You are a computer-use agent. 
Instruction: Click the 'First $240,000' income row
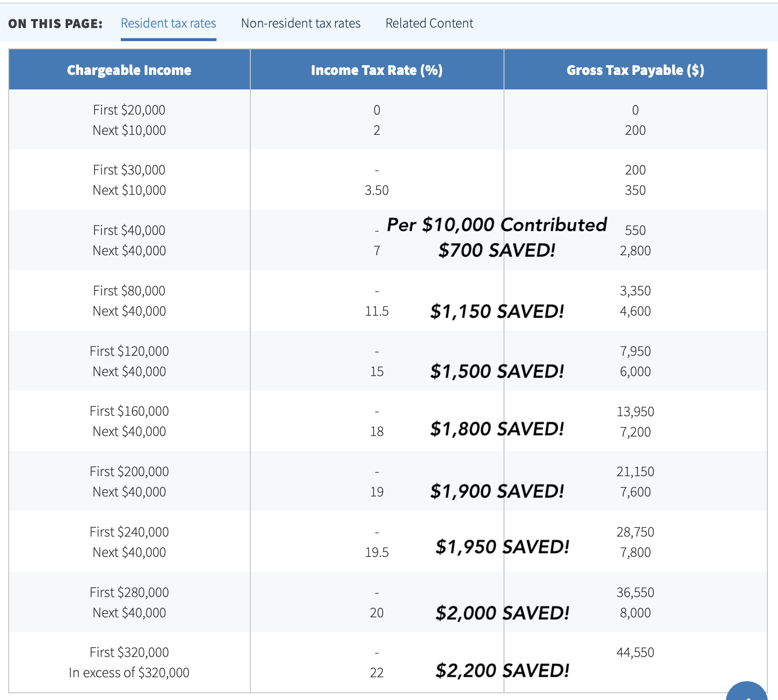pos(129,532)
